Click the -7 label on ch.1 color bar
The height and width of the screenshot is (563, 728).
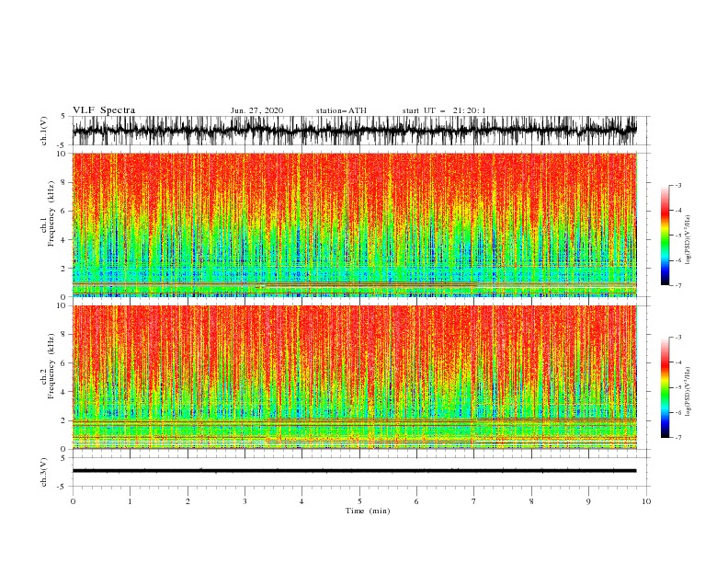pyautogui.click(x=678, y=285)
